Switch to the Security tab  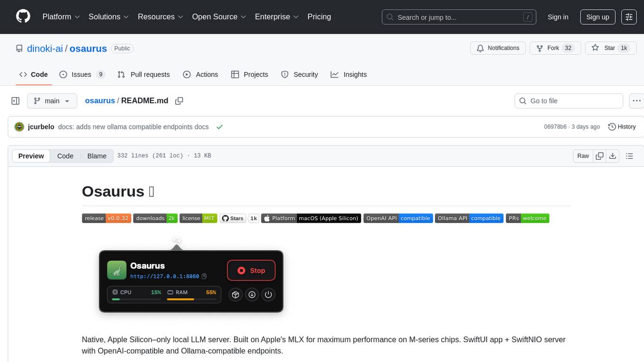coord(300,74)
